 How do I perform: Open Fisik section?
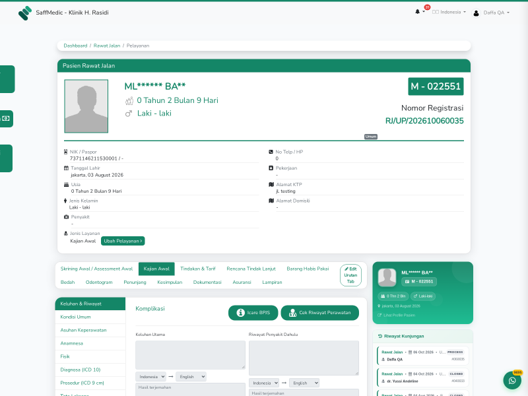point(90,357)
